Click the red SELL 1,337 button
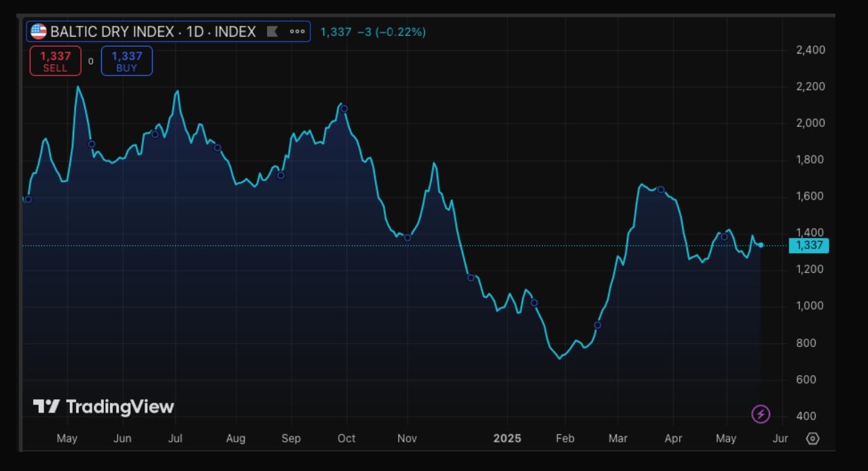This screenshot has height=471, width=868. [55, 61]
